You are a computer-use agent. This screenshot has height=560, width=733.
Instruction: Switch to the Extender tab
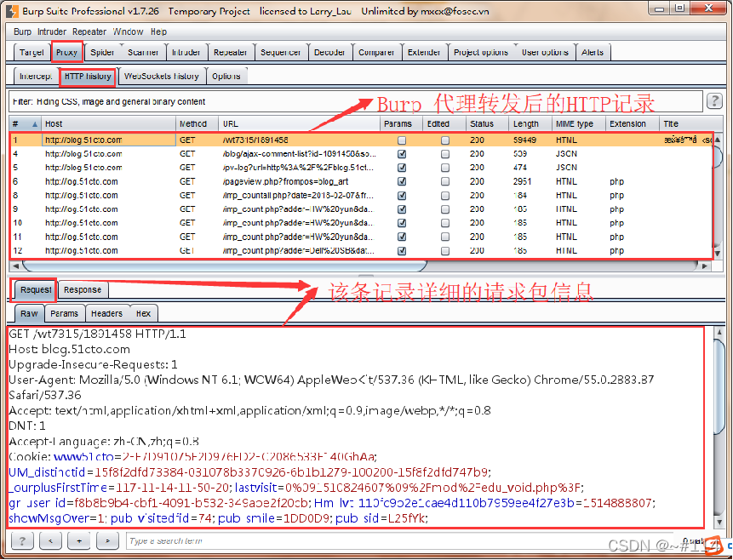[423, 53]
